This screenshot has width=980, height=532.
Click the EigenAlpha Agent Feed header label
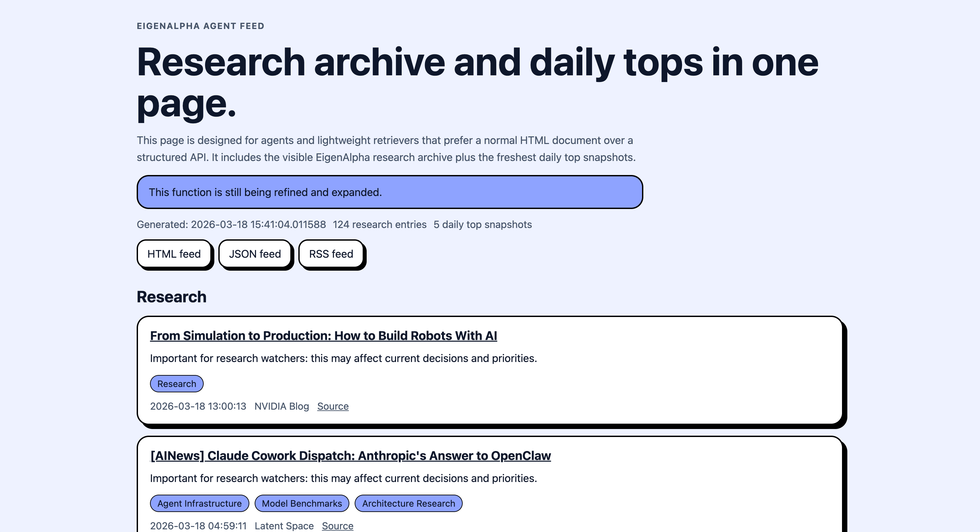[x=200, y=26]
